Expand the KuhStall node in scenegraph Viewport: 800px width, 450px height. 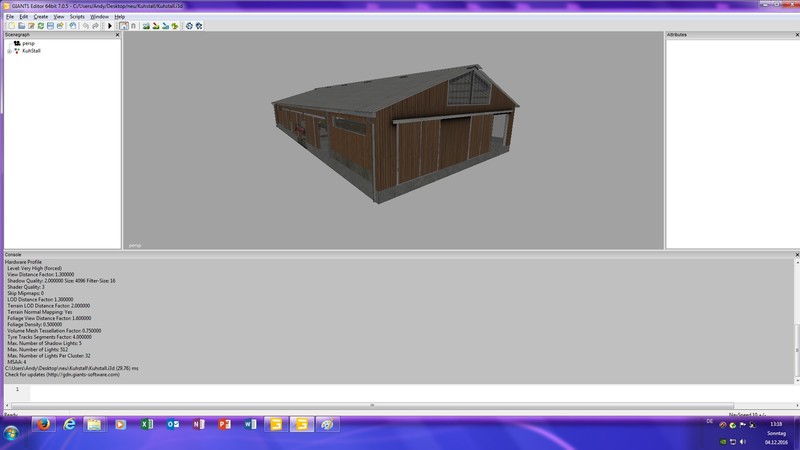[x=8, y=50]
